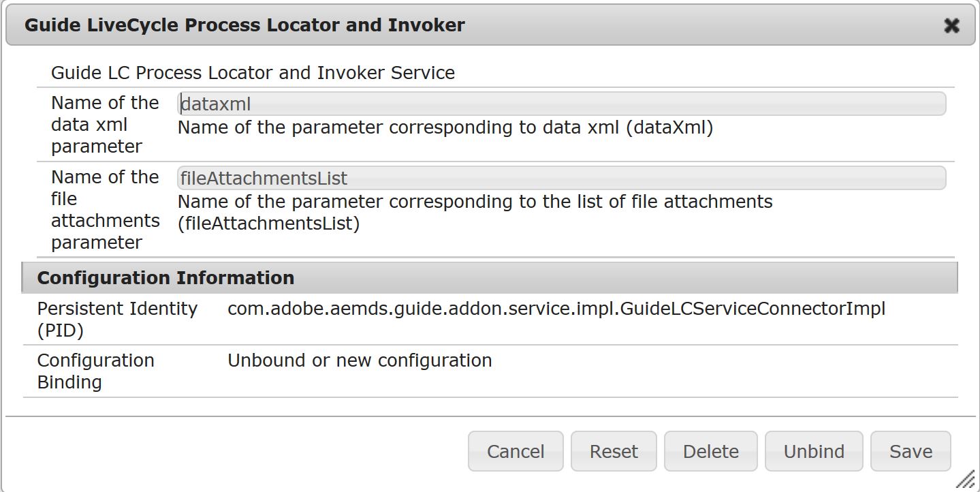The height and width of the screenshot is (492, 980).
Task: Reset the configuration form values
Action: (x=614, y=451)
